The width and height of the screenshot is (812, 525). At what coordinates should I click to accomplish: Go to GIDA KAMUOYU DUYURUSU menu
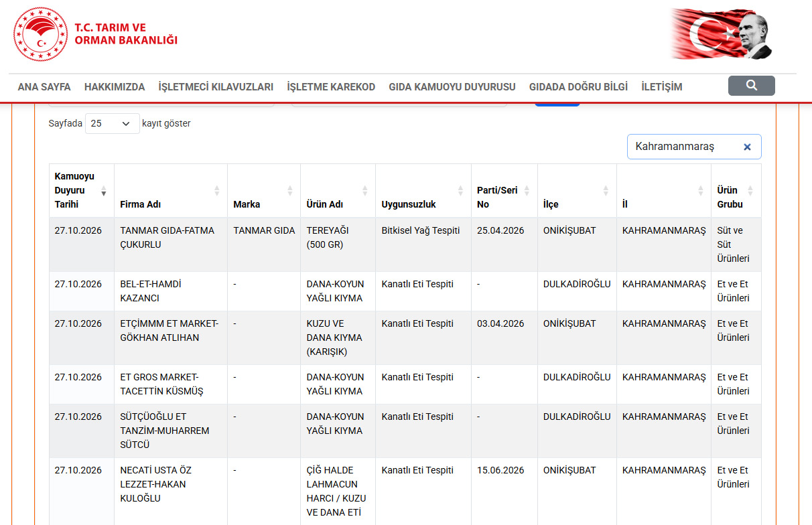point(452,87)
